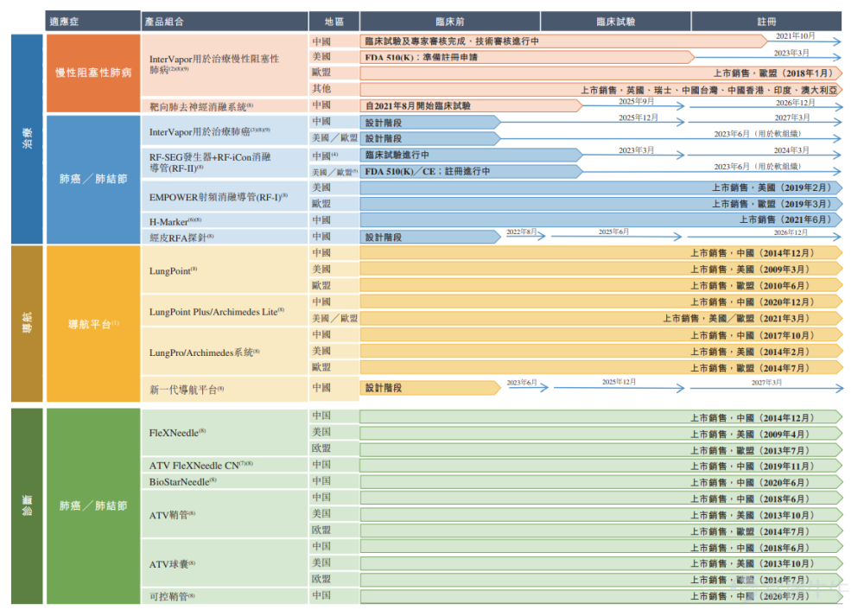Select the blue 肺癌／肺結節 indication block
Viewport: 864px width, 616px height.
[x=93, y=179]
